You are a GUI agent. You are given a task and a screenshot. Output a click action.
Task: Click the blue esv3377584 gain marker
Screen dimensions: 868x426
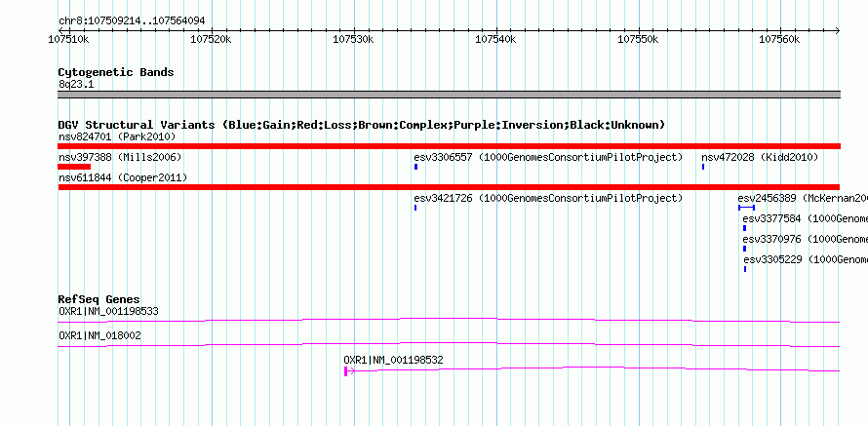(744, 228)
